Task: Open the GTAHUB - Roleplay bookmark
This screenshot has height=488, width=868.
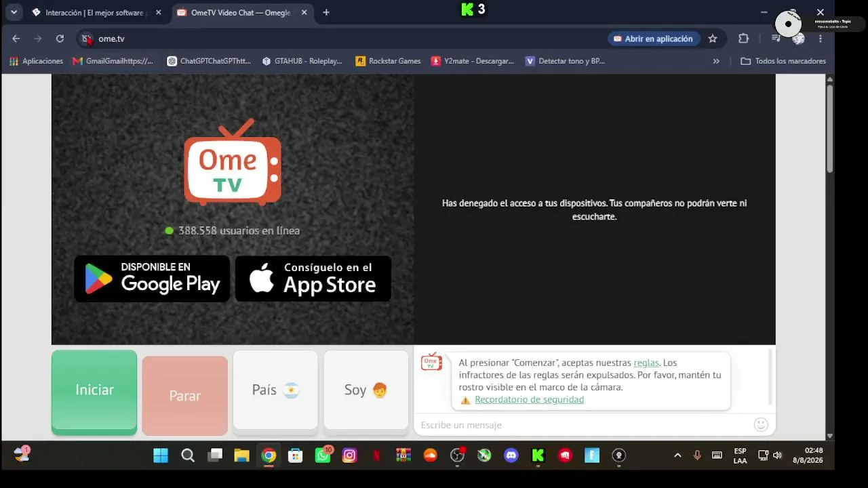Action: [302, 61]
